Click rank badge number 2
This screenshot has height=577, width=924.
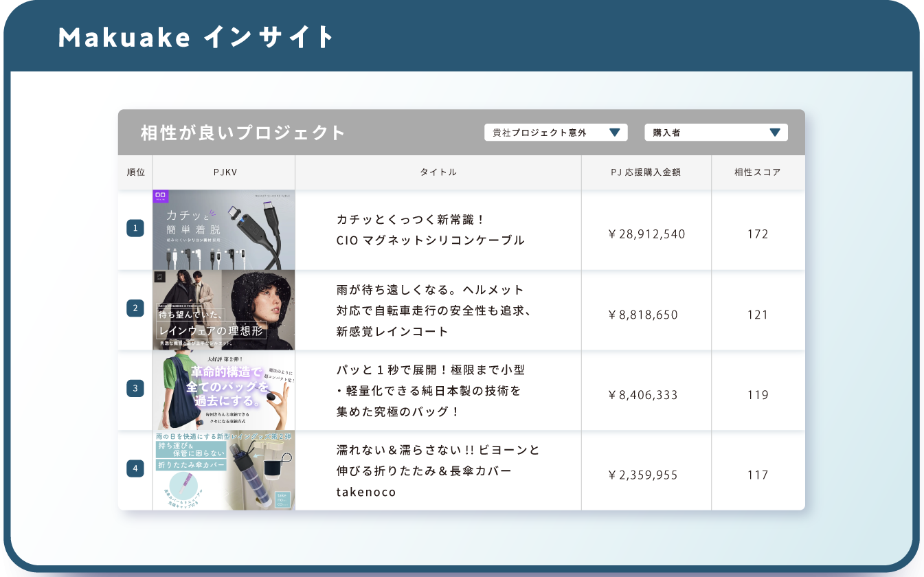(x=135, y=308)
